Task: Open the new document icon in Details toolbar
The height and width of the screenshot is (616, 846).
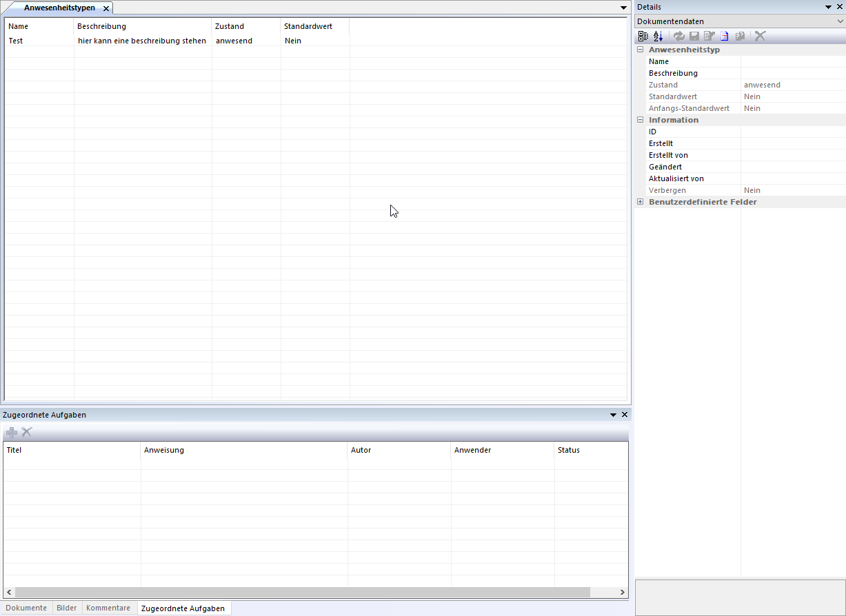Action: (725, 36)
